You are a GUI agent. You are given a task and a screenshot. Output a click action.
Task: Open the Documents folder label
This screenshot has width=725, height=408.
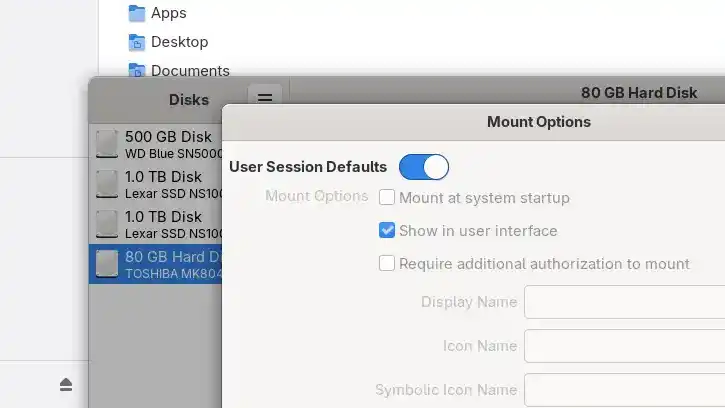[190, 70]
